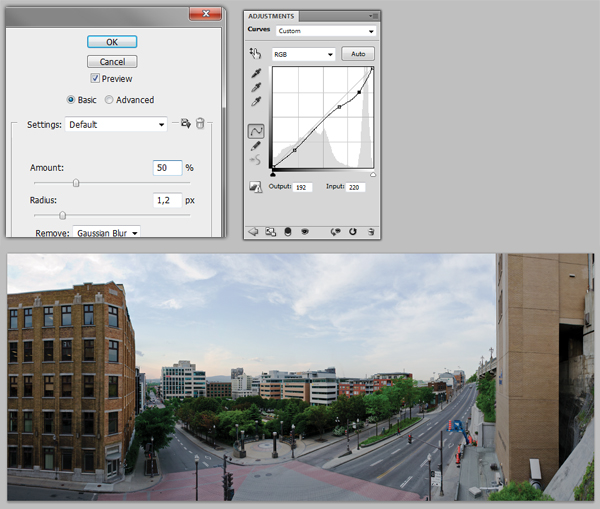
Task: Click the Amount percentage input field
Action: click(168, 168)
